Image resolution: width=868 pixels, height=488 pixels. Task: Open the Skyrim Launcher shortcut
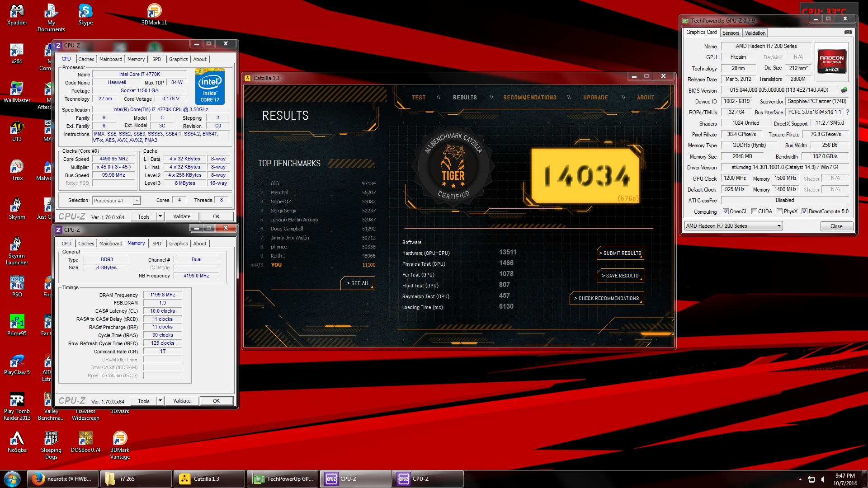coord(17,251)
